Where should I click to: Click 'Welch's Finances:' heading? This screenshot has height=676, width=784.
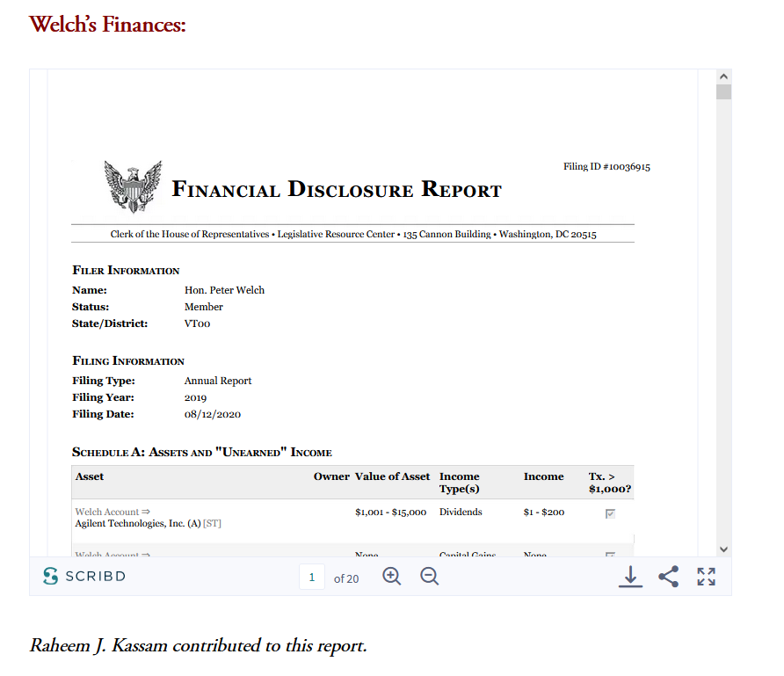[x=107, y=24]
